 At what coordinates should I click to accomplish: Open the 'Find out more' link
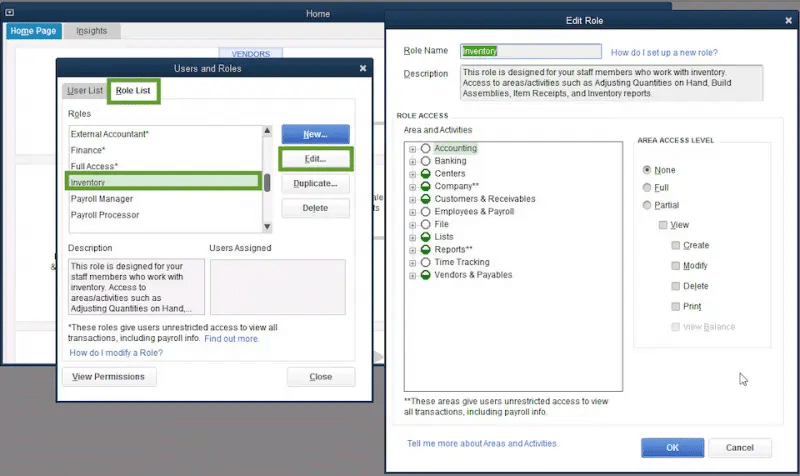tap(232, 339)
